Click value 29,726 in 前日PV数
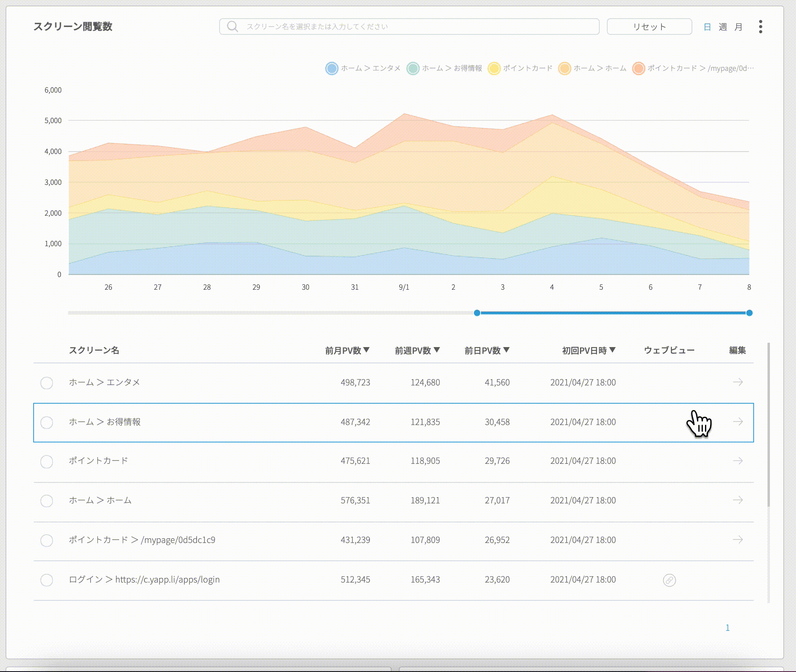This screenshot has height=672, width=796. [497, 461]
